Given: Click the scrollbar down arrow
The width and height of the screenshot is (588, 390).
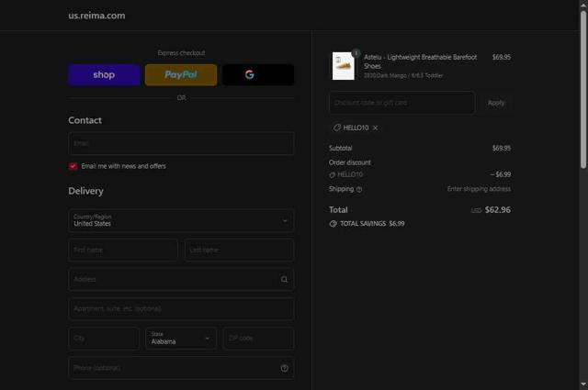Looking at the screenshot, I should 583,384.
